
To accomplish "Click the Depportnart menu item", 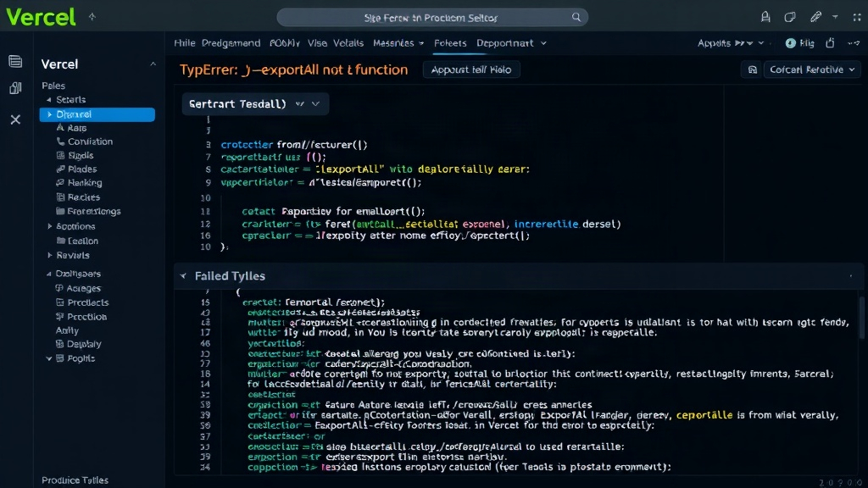I will 505,43.
